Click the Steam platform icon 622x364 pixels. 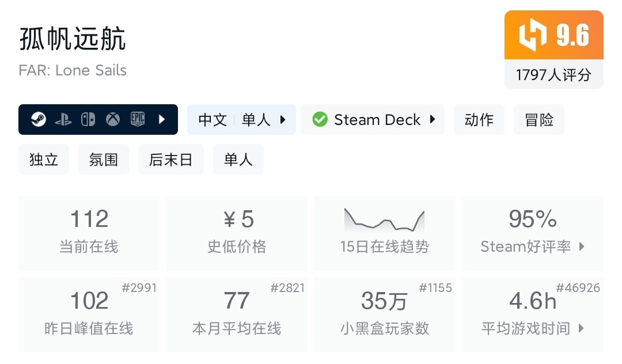tap(39, 120)
